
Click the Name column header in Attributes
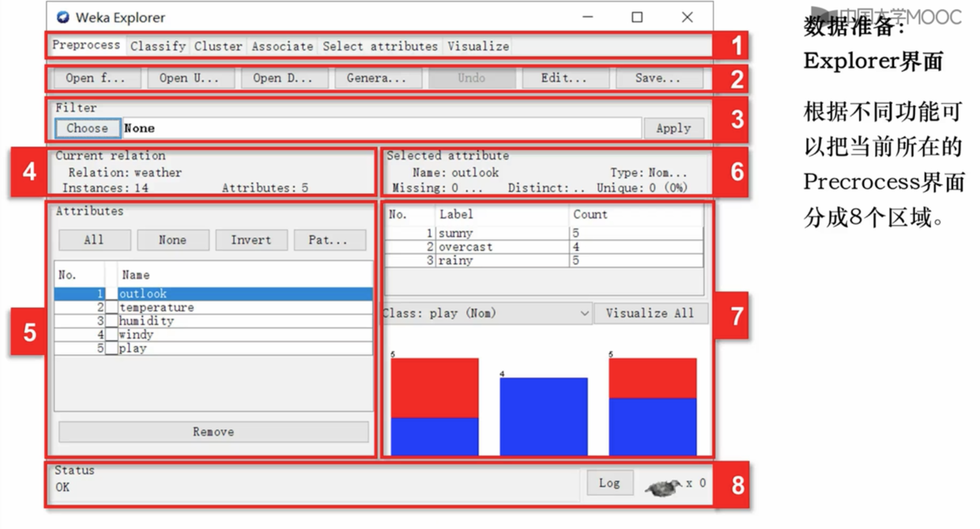tap(245, 274)
